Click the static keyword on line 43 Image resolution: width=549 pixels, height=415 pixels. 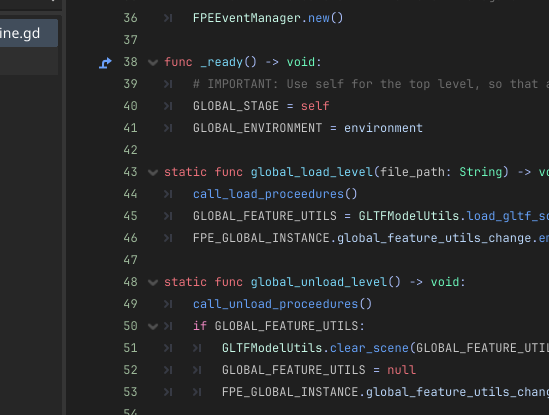pyautogui.click(x=186, y=172)
